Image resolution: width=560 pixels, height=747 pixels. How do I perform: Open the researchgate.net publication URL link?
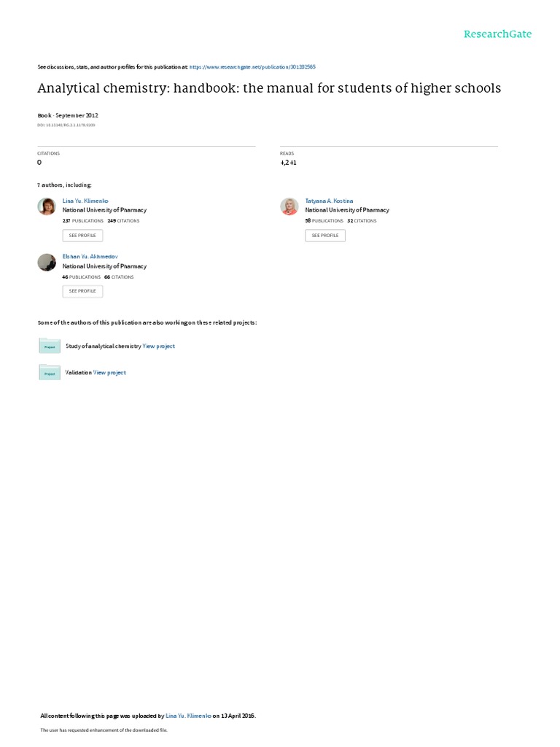click(252, 67)
